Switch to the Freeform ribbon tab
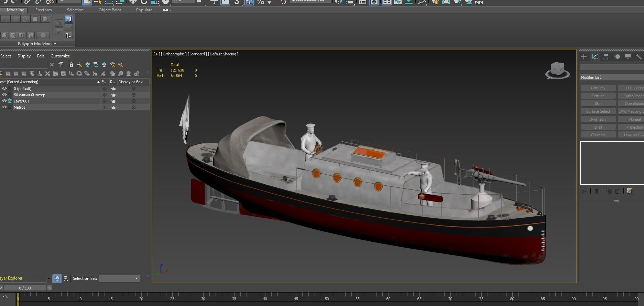This screenshot has width=644, height=306. pos(44,10)
